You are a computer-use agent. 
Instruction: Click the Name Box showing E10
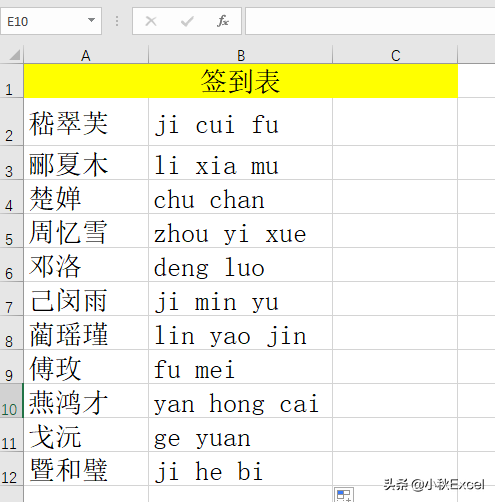(51, 21)
